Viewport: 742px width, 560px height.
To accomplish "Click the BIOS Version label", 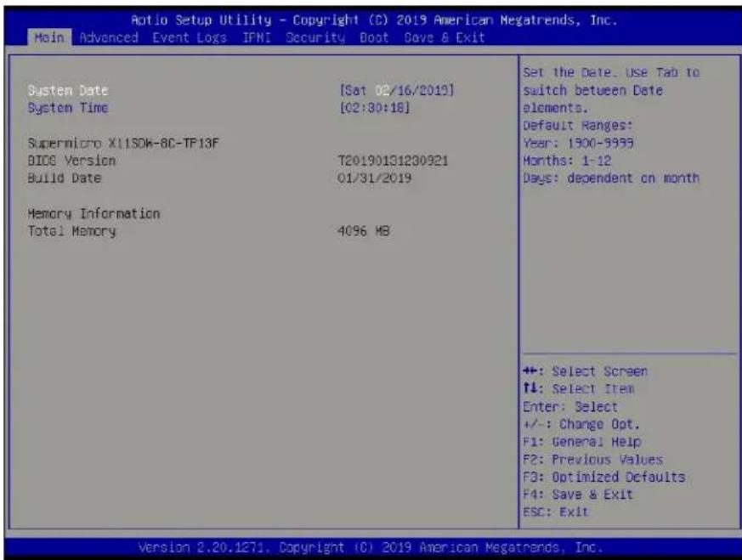I will 71,161.
